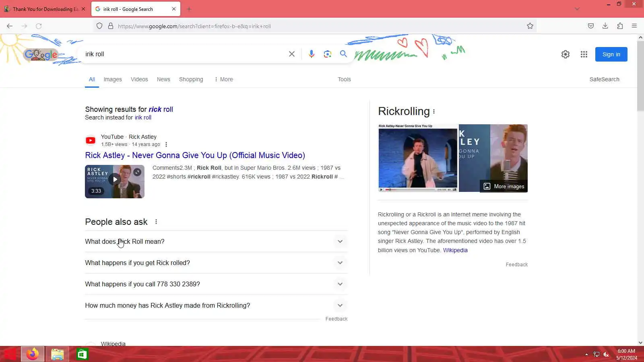Viewport: 644px width, 362px height.
Task: List all tabs with the dropdown arrow
Action: tap(577, 9)
